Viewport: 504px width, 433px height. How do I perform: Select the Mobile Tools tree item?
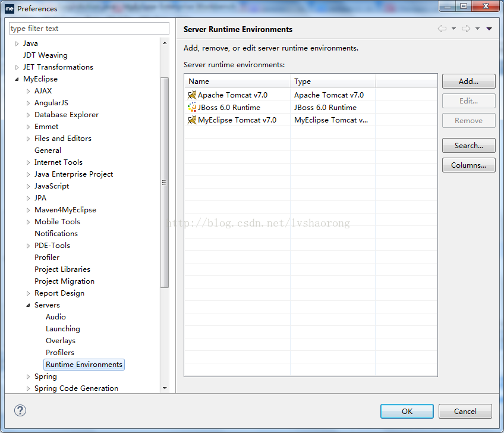pos(57,222)
